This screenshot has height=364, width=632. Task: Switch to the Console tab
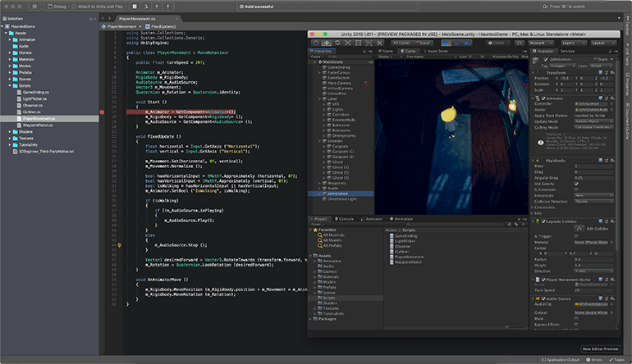(346, 219)
